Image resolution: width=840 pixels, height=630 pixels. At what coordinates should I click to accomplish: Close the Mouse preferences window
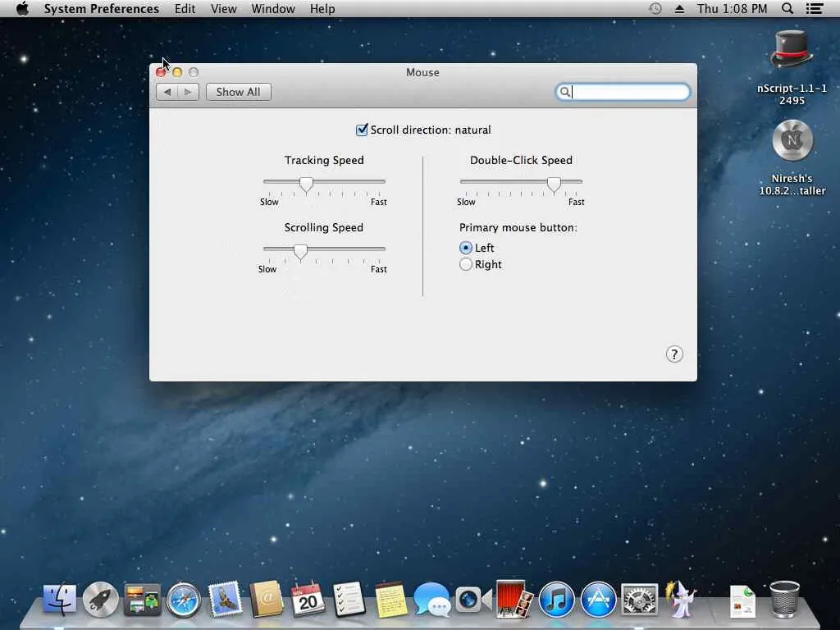coord(161,72)
